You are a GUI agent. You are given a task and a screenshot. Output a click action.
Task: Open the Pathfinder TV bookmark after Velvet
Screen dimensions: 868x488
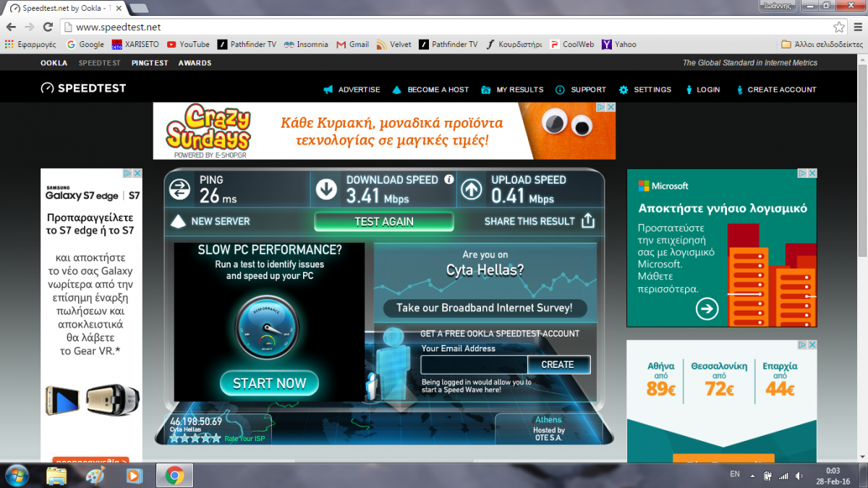pyautogui.click(x=448, y=44)
